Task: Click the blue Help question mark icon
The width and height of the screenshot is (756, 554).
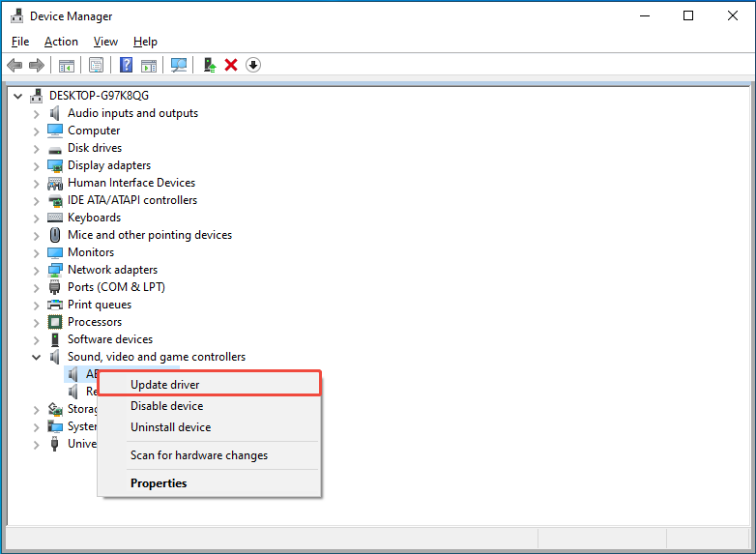Action: (x=127, y=65)
